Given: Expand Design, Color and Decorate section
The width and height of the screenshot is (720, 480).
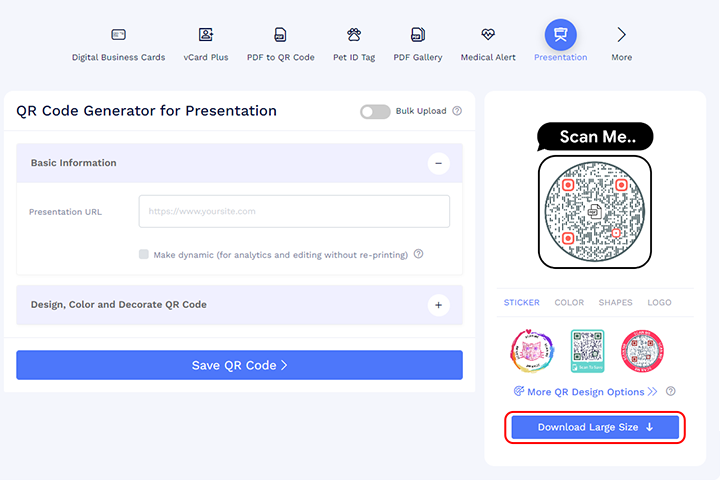Looking at the screenshot, I should pyautogui.click(x=439, y=305).
